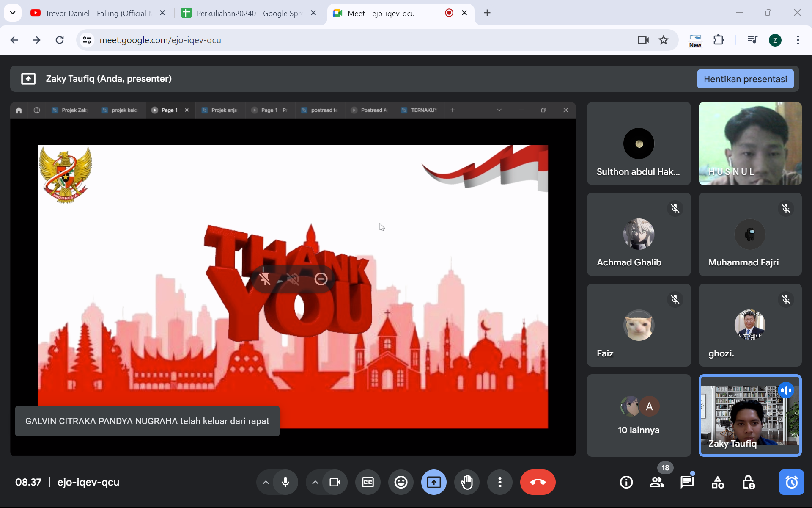Open more options three-dot menu in call bar

(500, 482)
